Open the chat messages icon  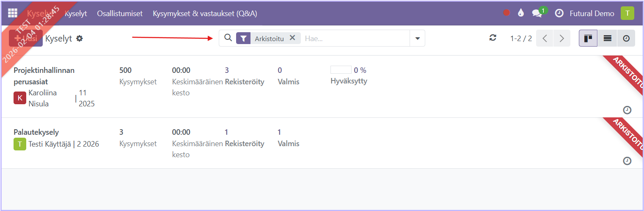tap(537, 13)
